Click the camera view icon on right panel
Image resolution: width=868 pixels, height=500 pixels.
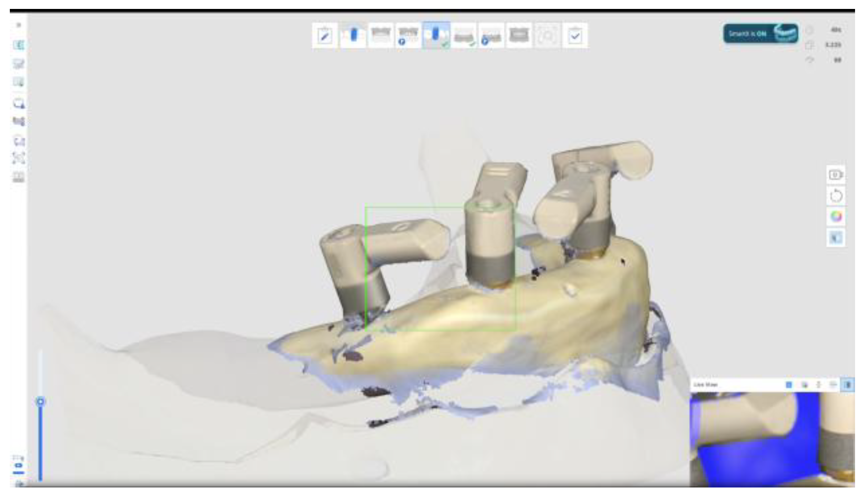click(835, 175)
